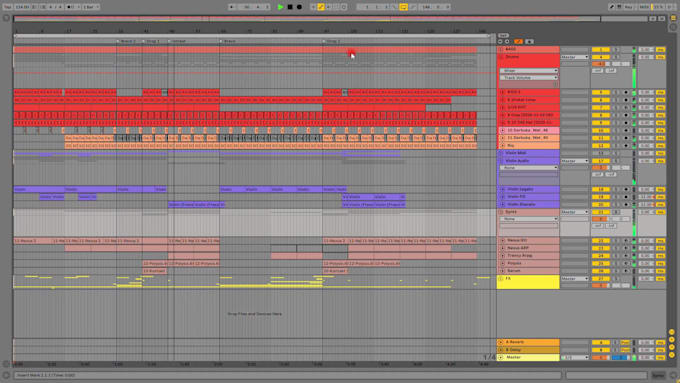This screenshot has width=680, height=383.
Task: Open Synts None automation chooser
Action: click(529, 219)
